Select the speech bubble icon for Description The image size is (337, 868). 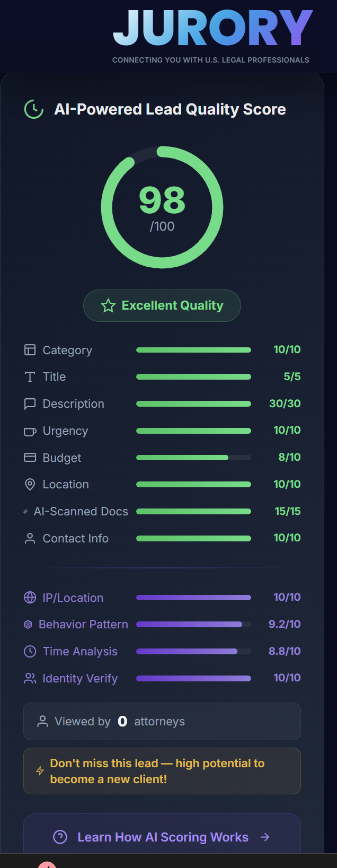29,404
